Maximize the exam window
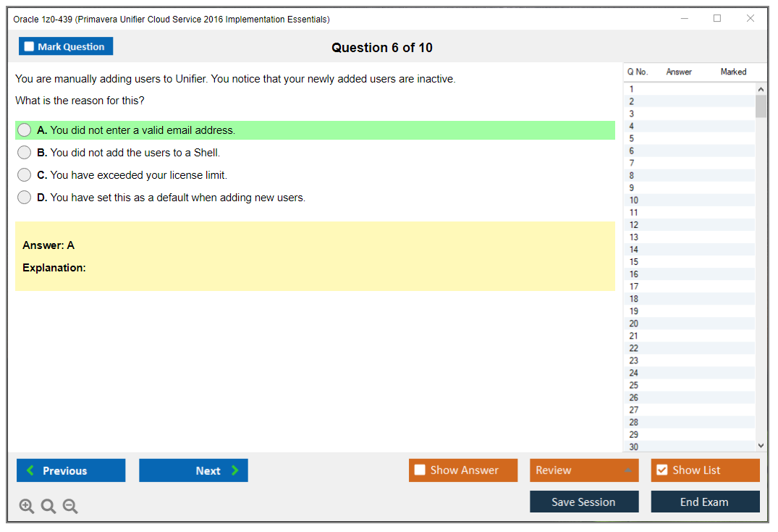Image resolution: width=778 pixels, height=532 pixels. pos(717,19)
